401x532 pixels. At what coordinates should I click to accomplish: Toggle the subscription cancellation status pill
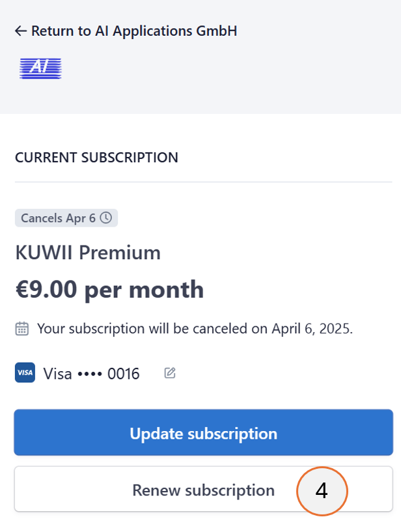pos(65,217)
